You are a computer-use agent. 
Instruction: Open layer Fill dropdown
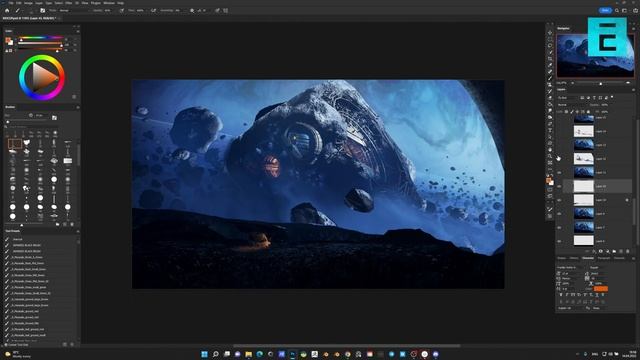(x=606, y=112)
